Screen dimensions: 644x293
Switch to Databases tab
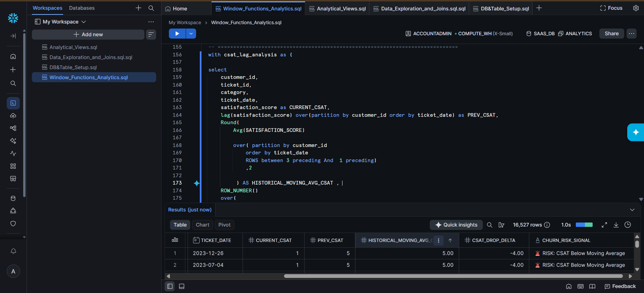(82, 8)
